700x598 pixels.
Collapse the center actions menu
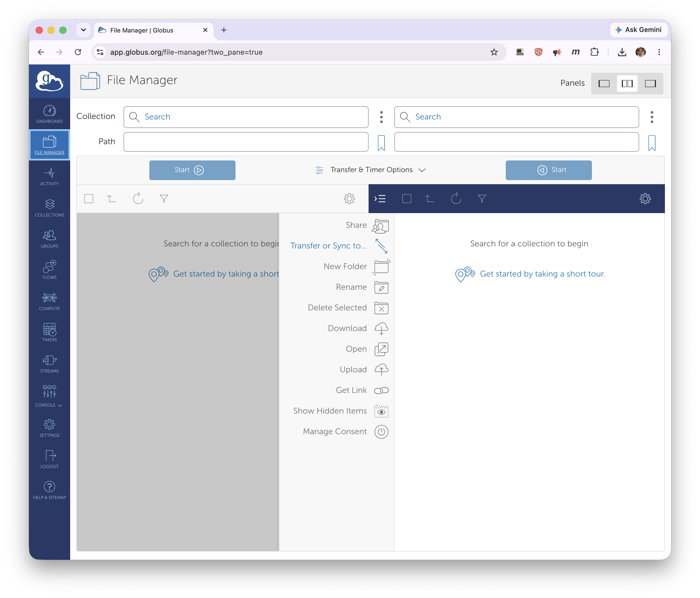380,199
